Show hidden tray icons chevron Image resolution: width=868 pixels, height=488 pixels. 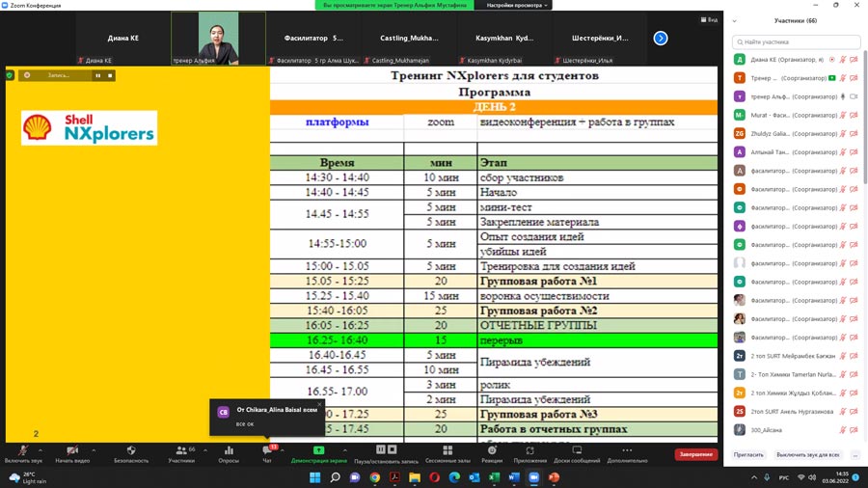tap(754, 477)
